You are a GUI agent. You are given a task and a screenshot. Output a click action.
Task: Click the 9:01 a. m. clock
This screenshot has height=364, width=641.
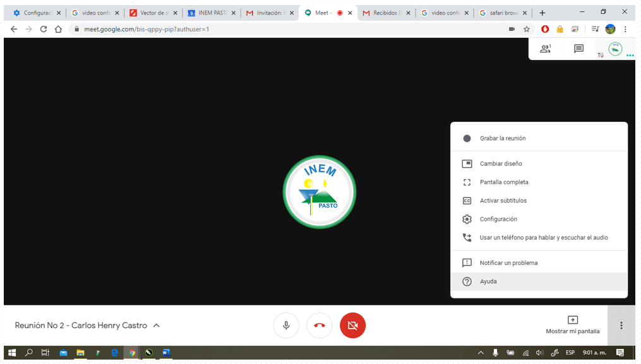(594, 353)
